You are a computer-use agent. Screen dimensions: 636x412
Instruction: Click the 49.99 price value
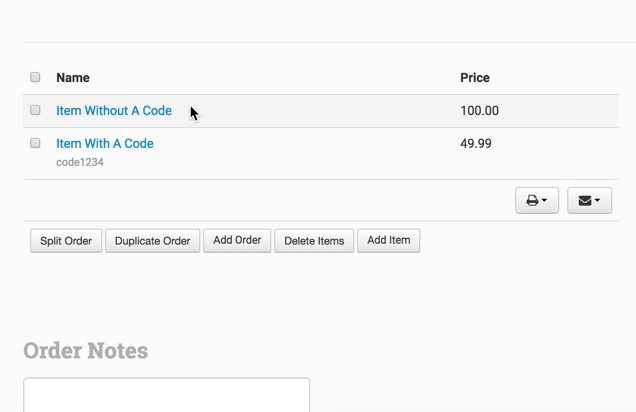tap(476, 144)
